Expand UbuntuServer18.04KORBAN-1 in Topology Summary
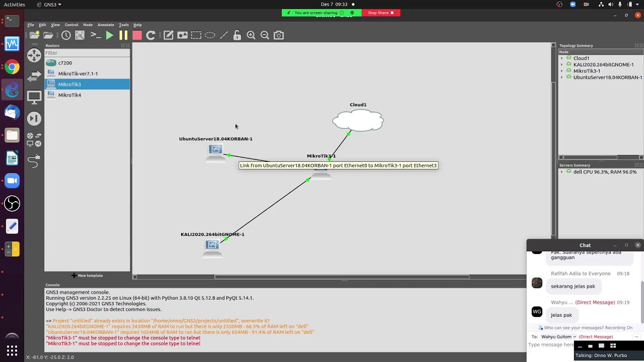644x362 pixels. click(562, 77)
